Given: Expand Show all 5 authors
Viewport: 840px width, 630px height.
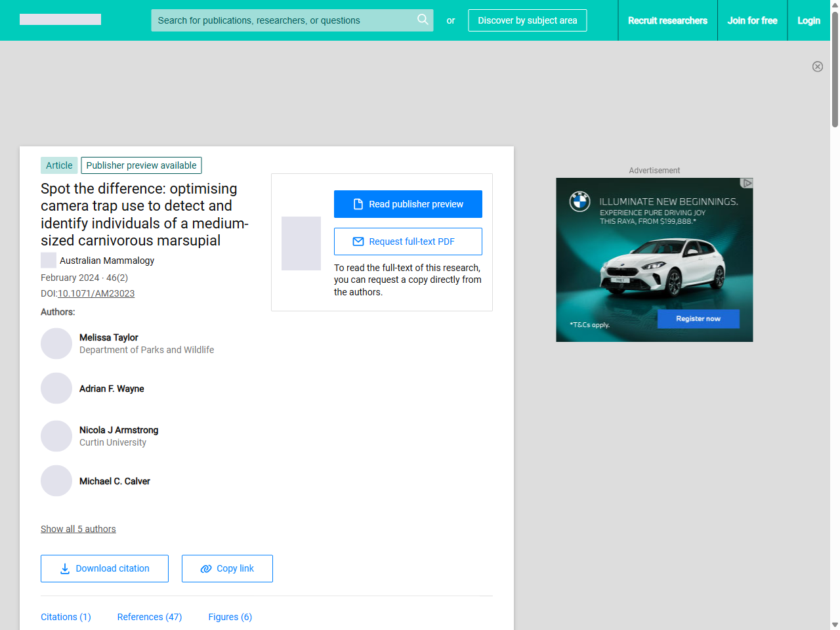Looking at the screenshot, I should point(78,529).
